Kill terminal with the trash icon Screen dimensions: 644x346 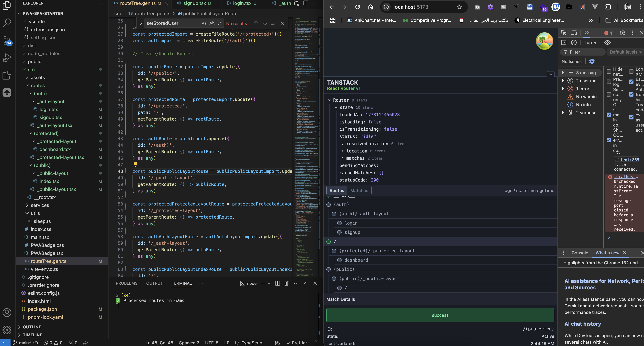(x=286, y=283)
